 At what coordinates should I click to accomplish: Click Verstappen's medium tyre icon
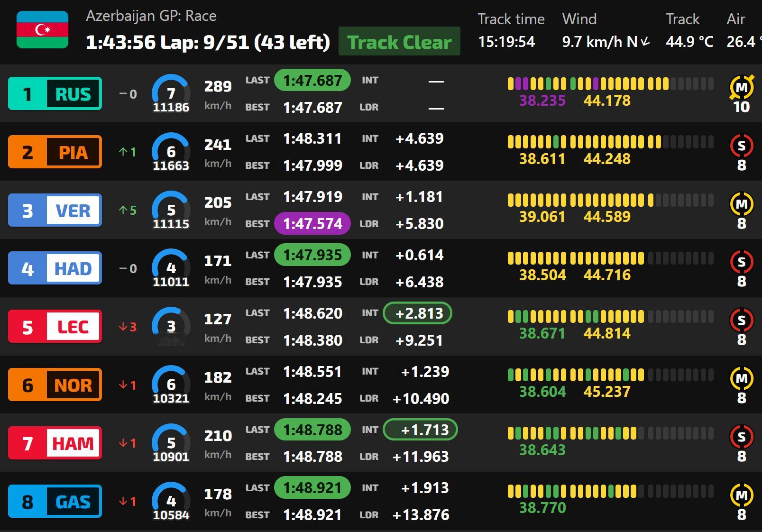(742, 204)
